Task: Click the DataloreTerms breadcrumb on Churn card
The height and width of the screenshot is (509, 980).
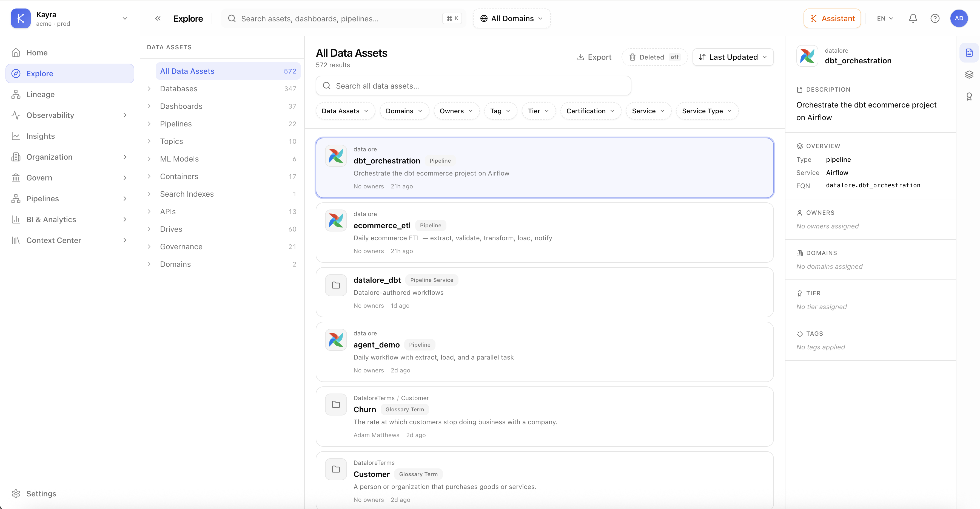Action: tap(374, 398)
